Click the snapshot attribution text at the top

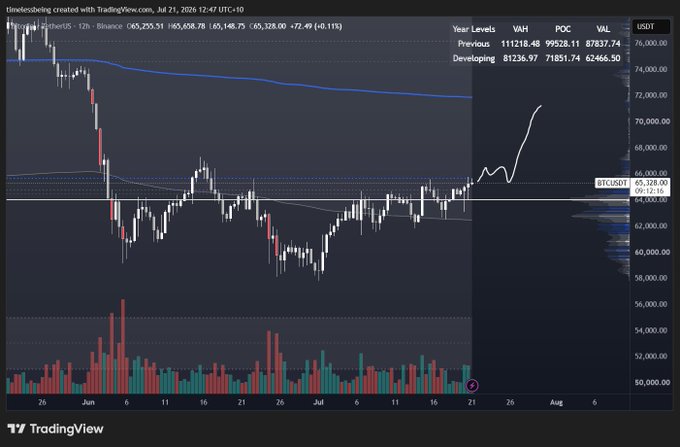(125, 10)
